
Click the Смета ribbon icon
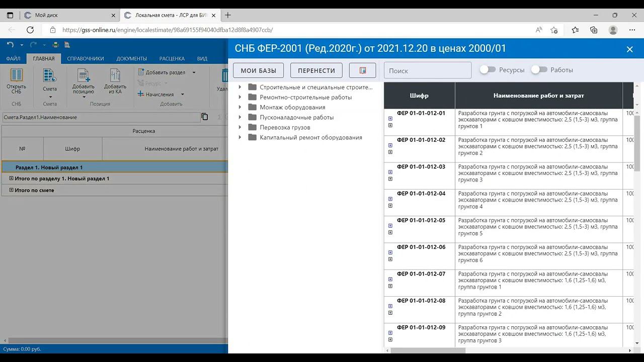coord(49,75)
